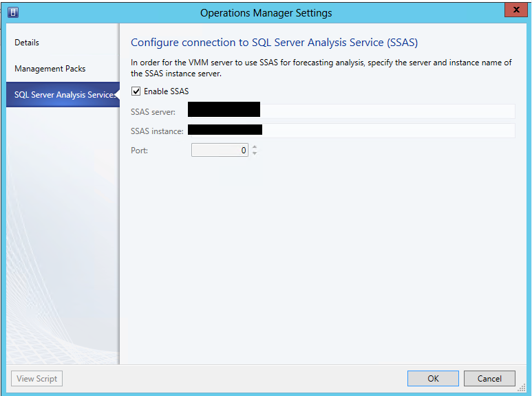Click the dialog title bar text

(266, 13)
